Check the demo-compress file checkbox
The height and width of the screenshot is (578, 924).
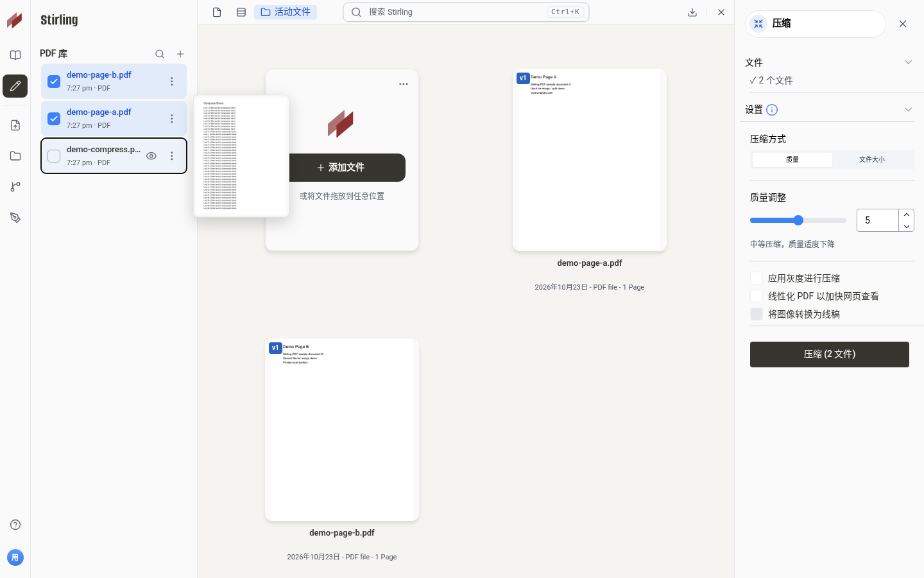coord(54,156)
